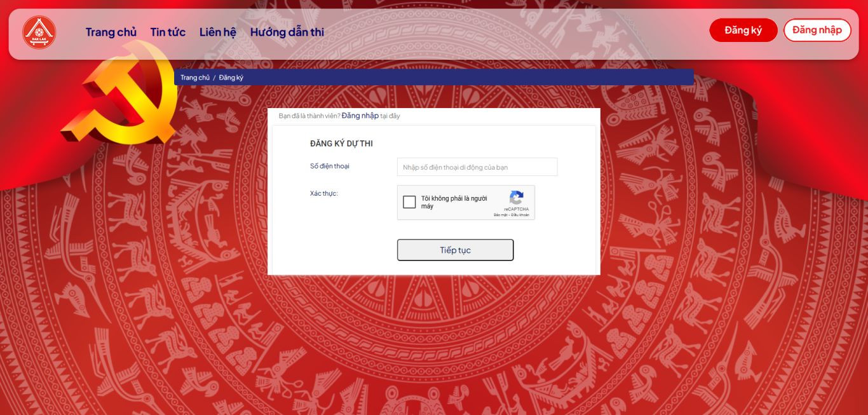This screenshot has height=415, width=868.
Task: Open the reCAPTCHA Điều khoản link
Action: tap(520, 215)
